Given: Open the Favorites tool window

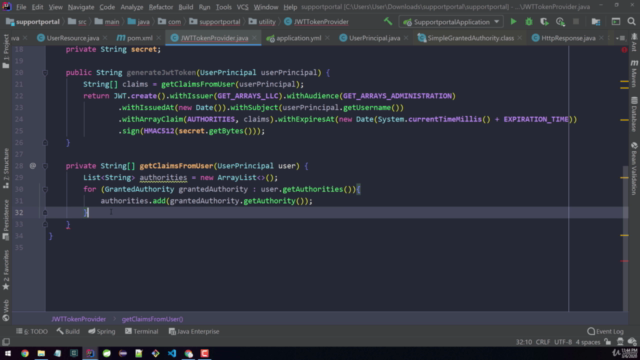Looking at the screenshot, I should (6, 270).
